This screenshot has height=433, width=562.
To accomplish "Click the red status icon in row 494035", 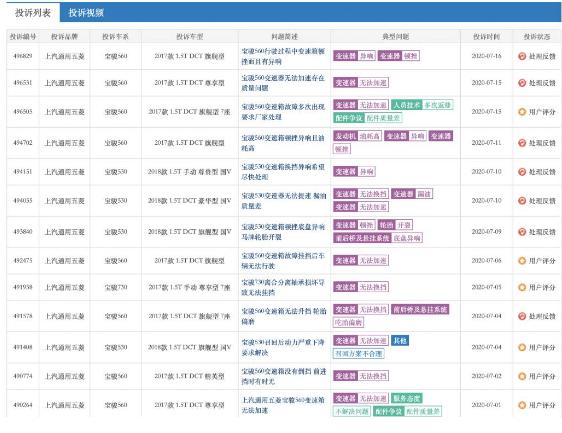I will click(522, 201).
